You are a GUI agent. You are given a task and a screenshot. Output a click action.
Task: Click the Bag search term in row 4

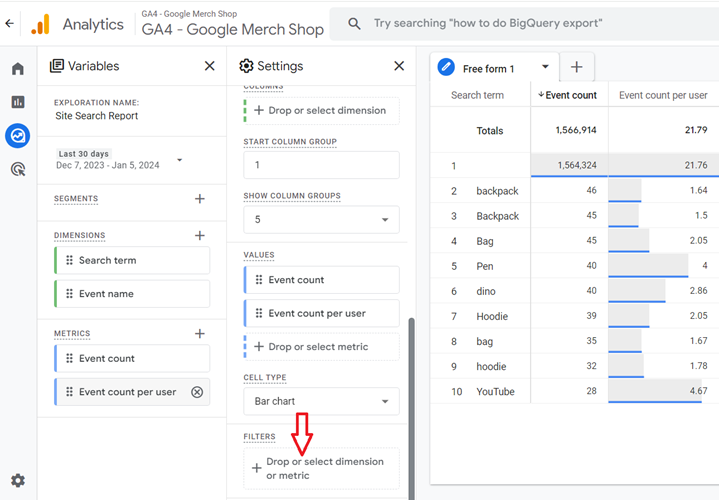[485, 241]
